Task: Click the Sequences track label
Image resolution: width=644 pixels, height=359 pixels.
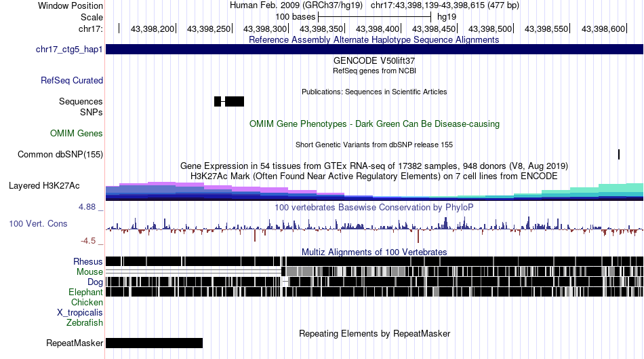Action: [81, 102]
